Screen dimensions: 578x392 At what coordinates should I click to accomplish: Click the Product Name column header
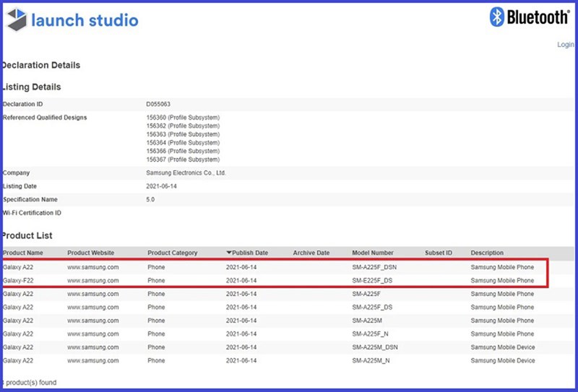pos(23,253)
